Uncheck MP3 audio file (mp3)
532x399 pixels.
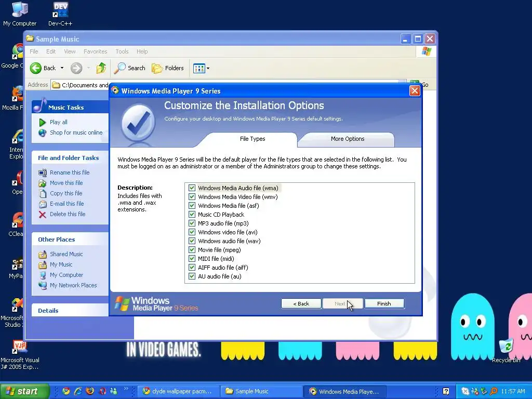click(192, 223)
